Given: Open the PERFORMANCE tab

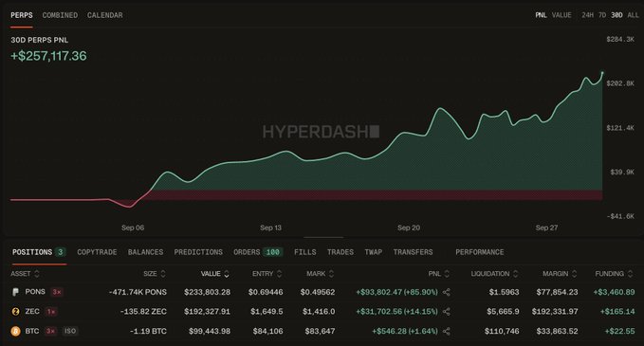Looking at the screenshot, I should (x=480, y=252).
